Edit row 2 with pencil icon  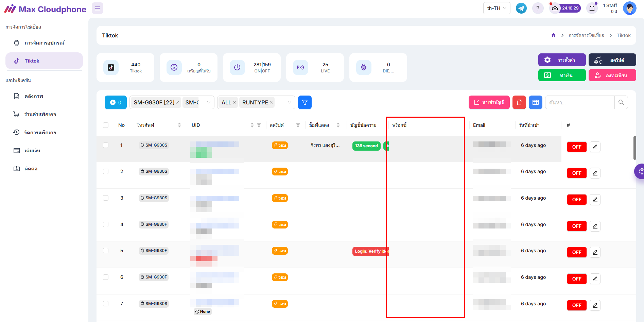pos(595,173)
